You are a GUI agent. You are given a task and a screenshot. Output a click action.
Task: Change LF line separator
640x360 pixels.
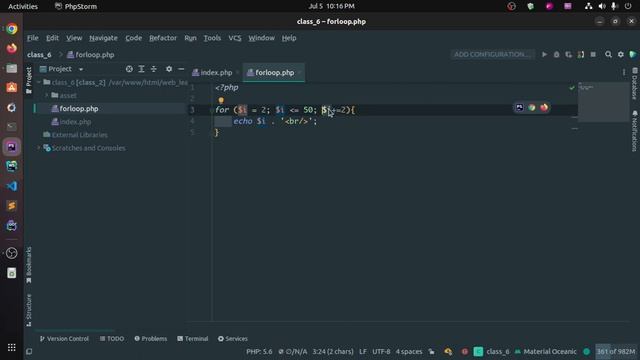[363, 351]
